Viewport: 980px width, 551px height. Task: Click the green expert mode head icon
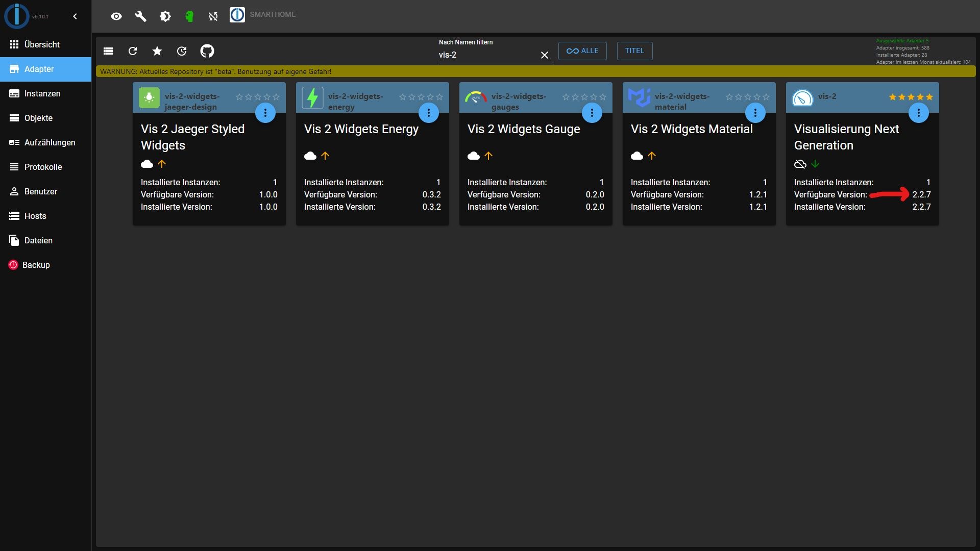click(189, 16)
